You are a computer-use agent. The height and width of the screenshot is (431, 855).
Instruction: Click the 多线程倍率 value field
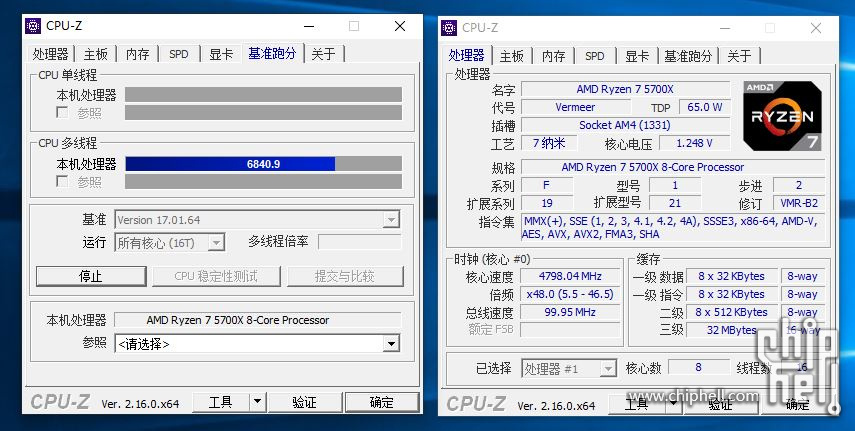pos(359,242)
